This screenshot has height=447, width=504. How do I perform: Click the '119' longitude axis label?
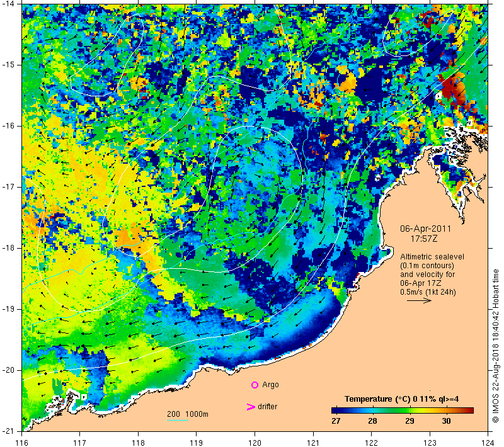(x=197, y=443)
